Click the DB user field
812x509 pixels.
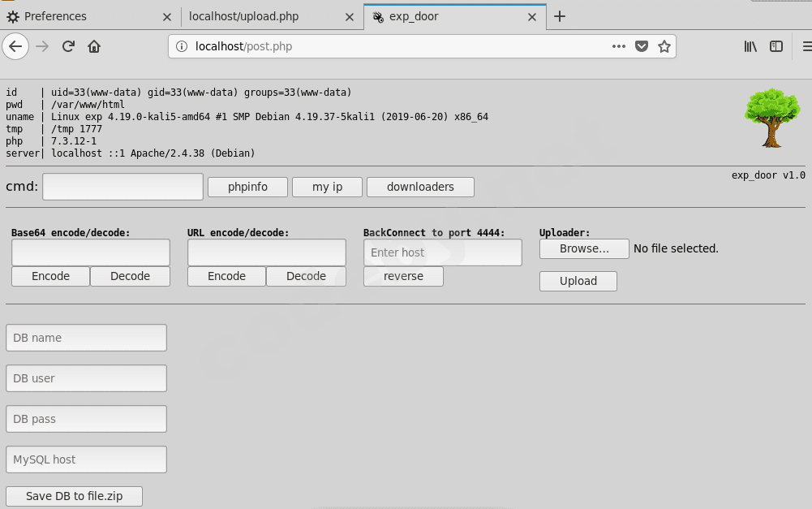pyautogui.click(x=87, y=378)
